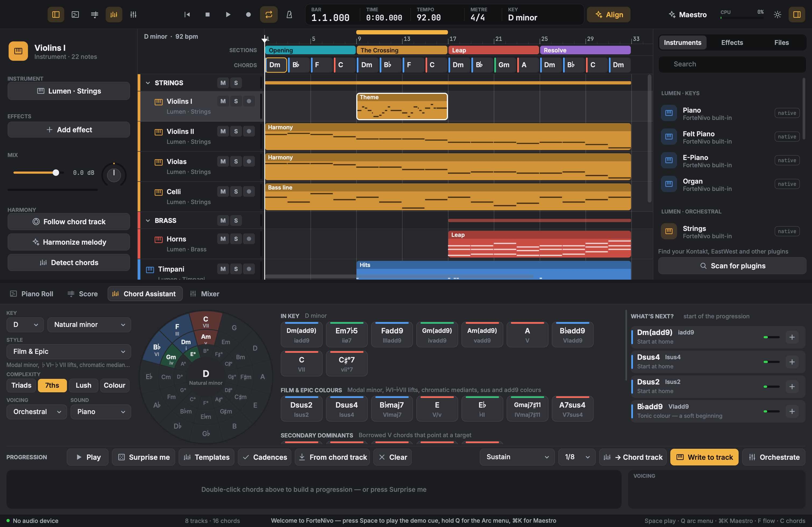Open the Sustain pattern dropdown
Image resolution: width=812 pixels, height=527 pixels.
[518, 457]
